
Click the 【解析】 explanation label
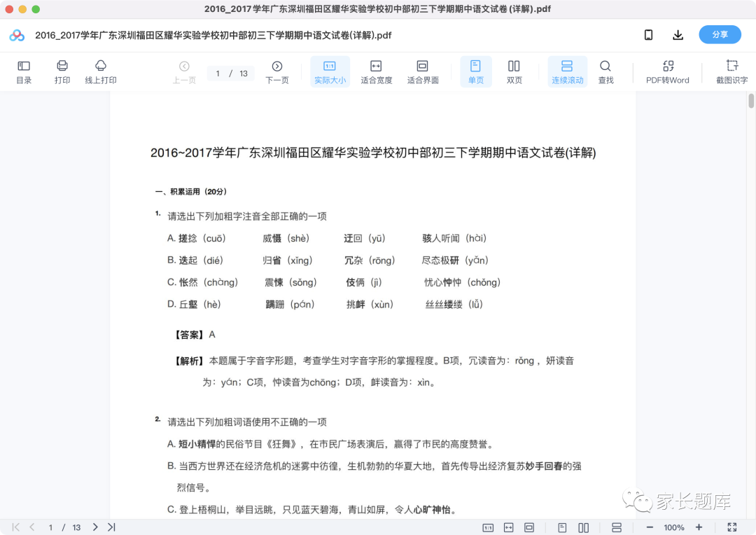pyautogui.click(x=188, y=361)
